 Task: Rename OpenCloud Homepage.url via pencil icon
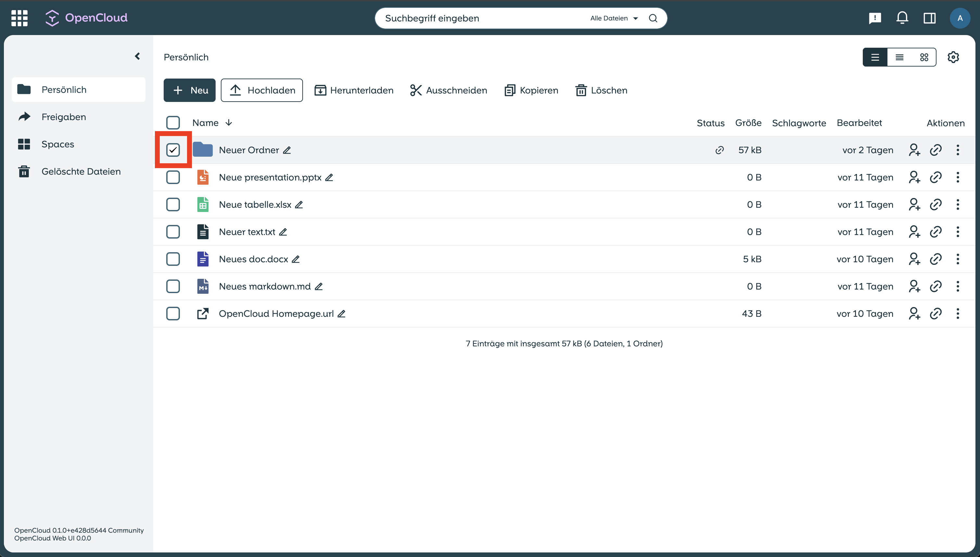pyautogui.click(x=341, y=314)
